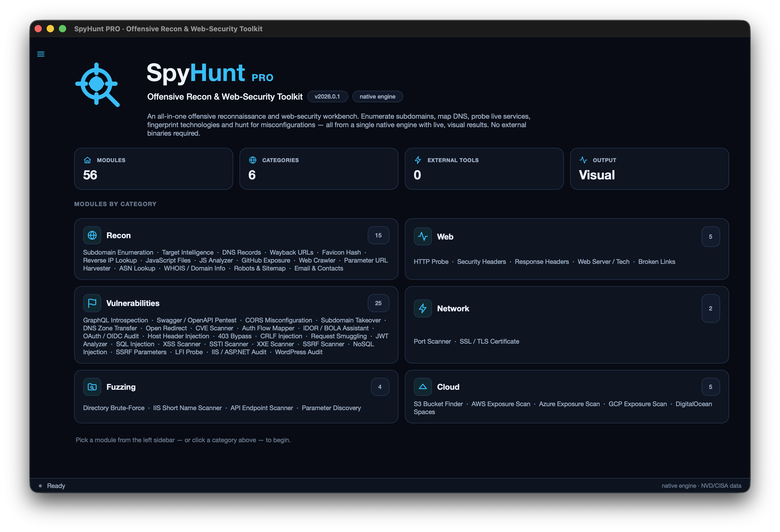
Task: Click the Cloud triangle icon
Action: pyautogui.click(x=423, y=387)
